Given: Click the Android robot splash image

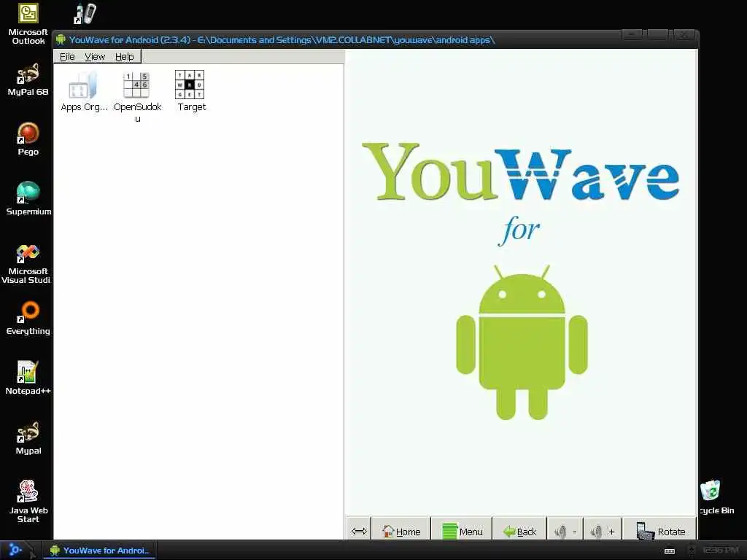Looking at the screenshot, I should pos(522,343).
